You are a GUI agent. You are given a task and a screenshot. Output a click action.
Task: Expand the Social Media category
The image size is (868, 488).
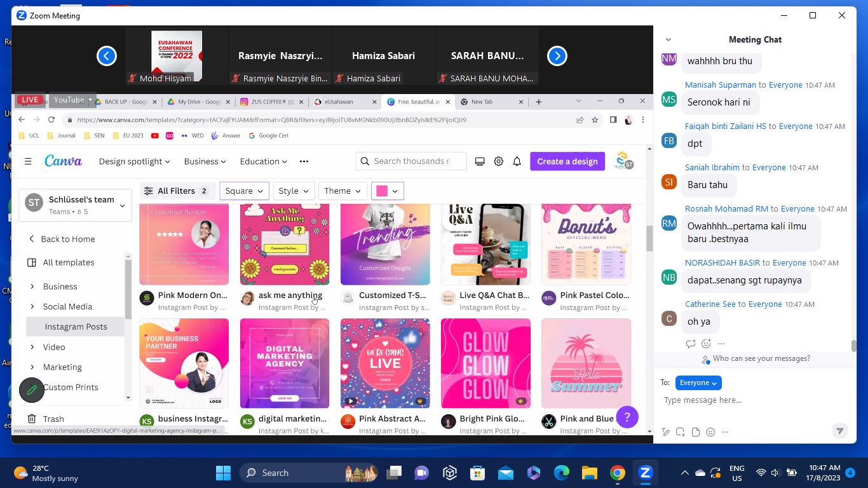pyautogui.click(x=32, y=306)
